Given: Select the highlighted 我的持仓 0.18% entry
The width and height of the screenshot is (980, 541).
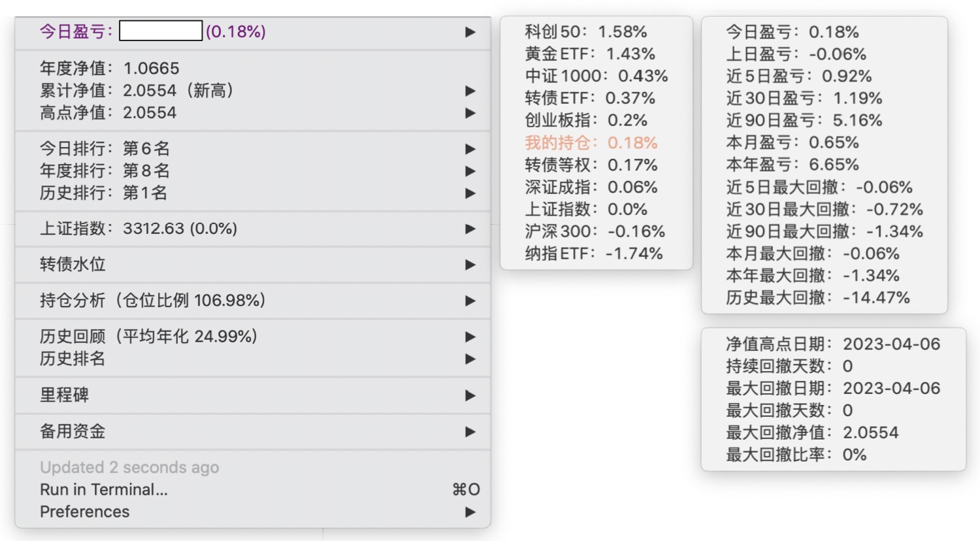Looking at the screenshot, I should [591, 143].
